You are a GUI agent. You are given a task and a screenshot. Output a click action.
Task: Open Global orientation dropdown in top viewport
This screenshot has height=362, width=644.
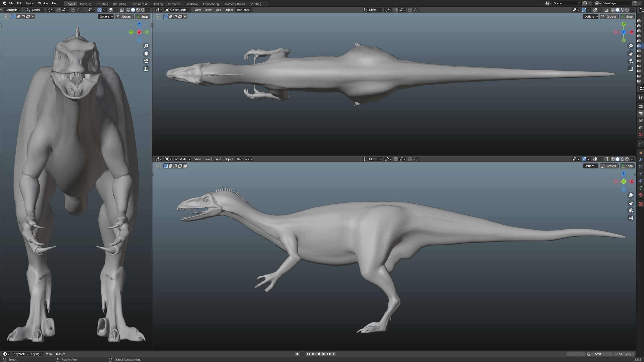(x=373, y=10)
